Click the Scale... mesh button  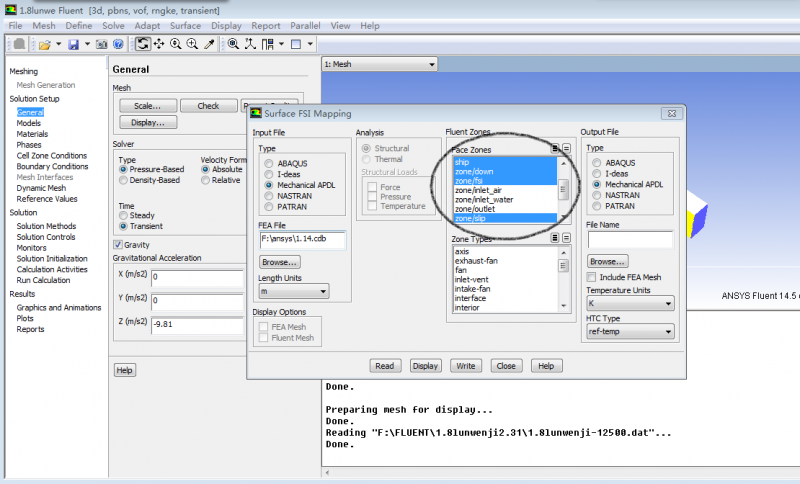tap(147, 106)
